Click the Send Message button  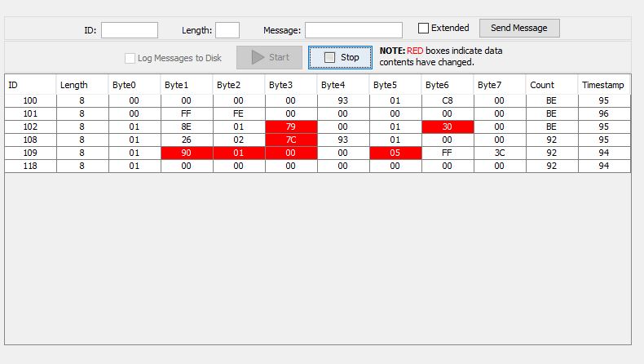(519, 28)
